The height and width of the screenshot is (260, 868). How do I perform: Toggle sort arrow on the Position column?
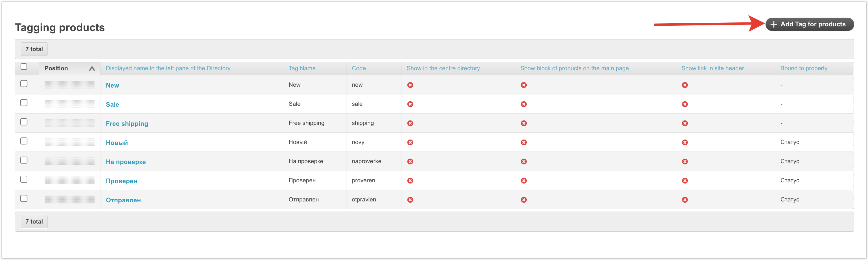(92, 69)
